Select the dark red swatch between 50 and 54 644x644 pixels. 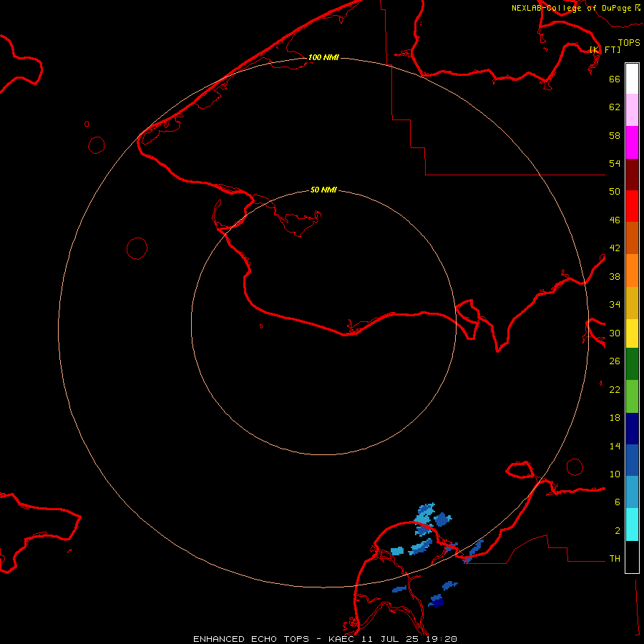click(x=632, y=175)
